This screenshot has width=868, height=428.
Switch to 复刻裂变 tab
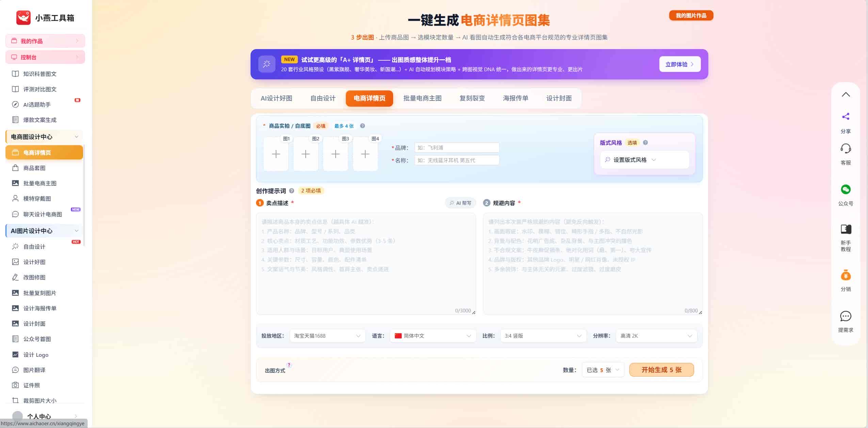[472, 98]
